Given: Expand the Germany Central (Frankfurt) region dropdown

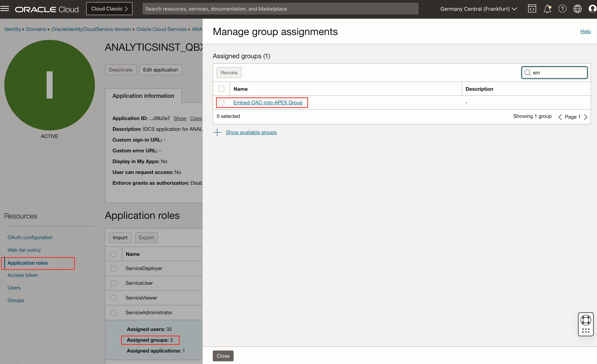Looking at the screenshot, I should coord(478,9).
